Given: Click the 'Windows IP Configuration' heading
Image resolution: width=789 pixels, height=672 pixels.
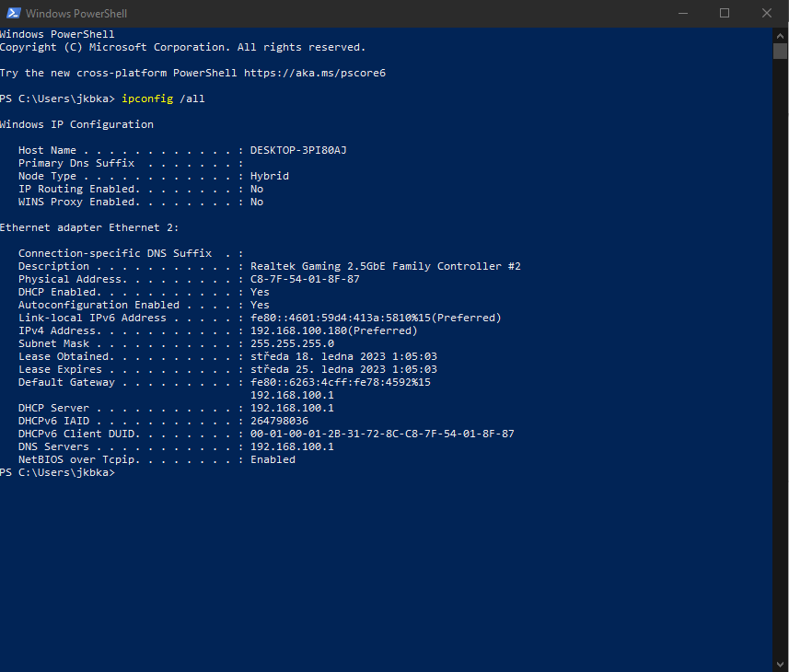Looking at the screenshot, I should pos(76,124).
